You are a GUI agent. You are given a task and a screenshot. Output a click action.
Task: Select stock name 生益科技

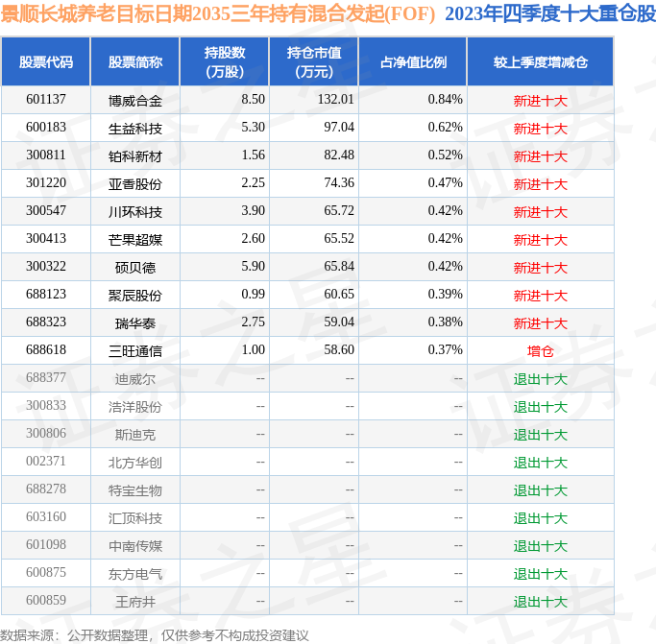point(135,129)
